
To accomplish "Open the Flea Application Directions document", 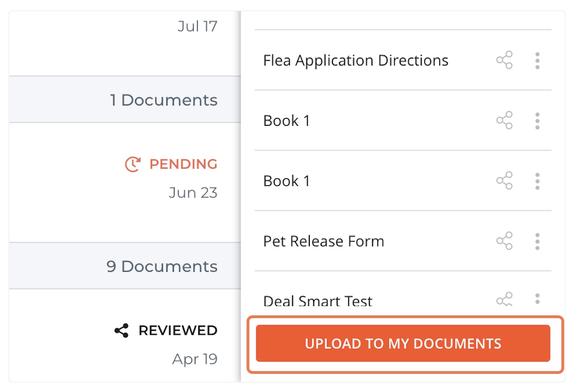I will (x=356, y=60).
